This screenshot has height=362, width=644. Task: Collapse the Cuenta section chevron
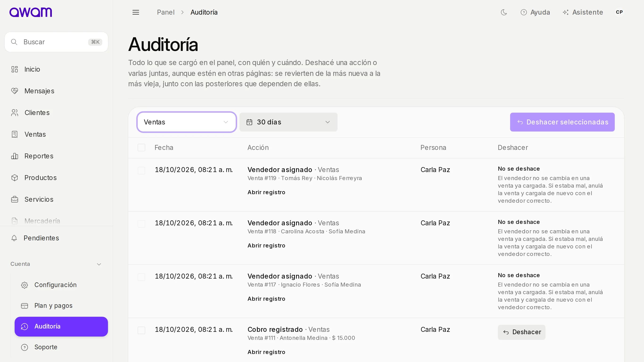pyautogui.click(x=99, y=264)
